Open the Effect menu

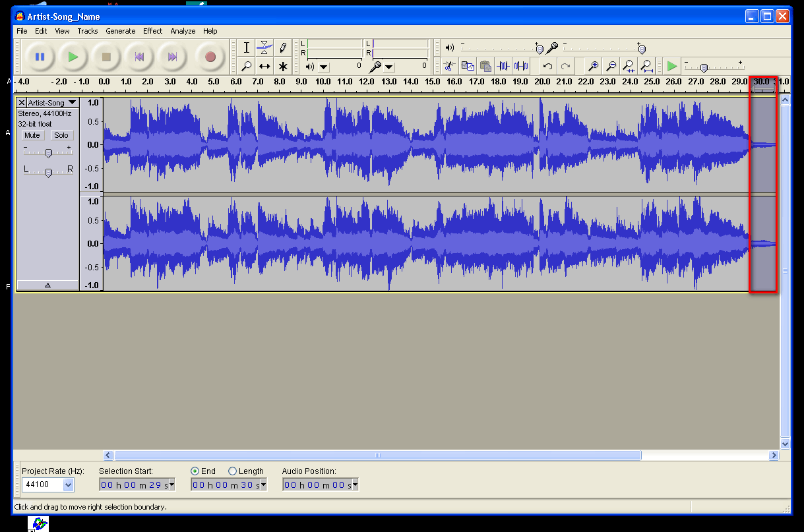click(x=152, y=31)
